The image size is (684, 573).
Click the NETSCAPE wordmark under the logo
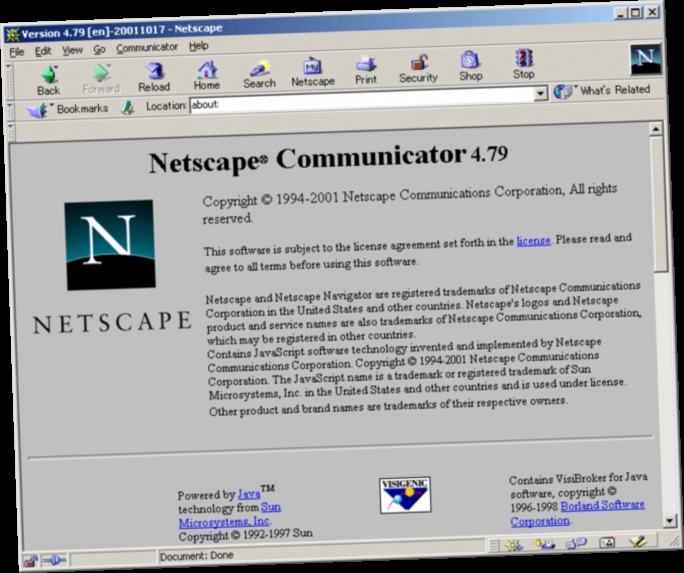112,322
